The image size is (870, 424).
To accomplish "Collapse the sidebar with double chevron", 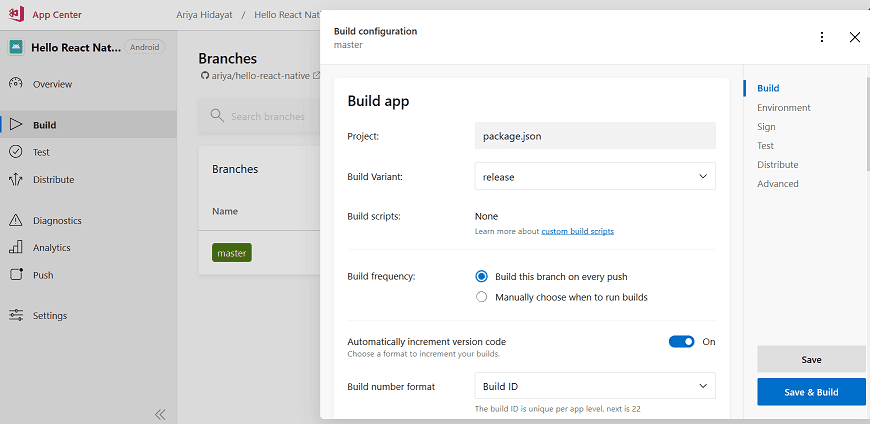I will (x=160, y=414).
